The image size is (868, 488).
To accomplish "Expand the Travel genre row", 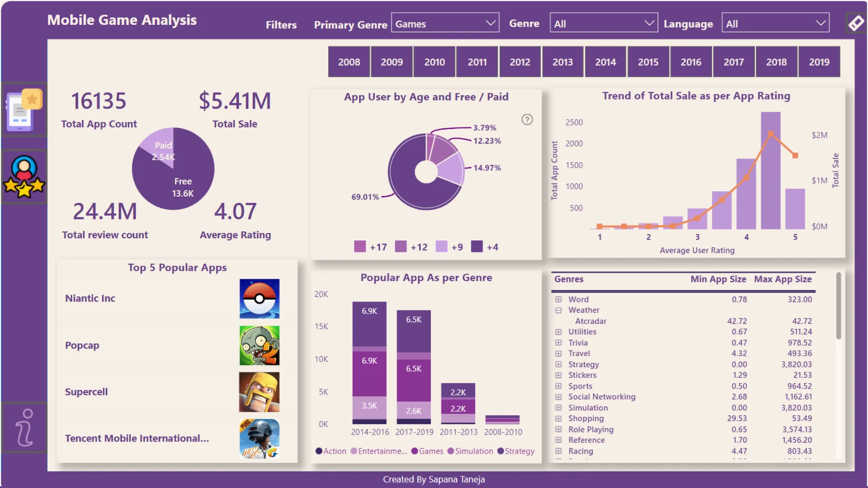I will coord(558,354).
